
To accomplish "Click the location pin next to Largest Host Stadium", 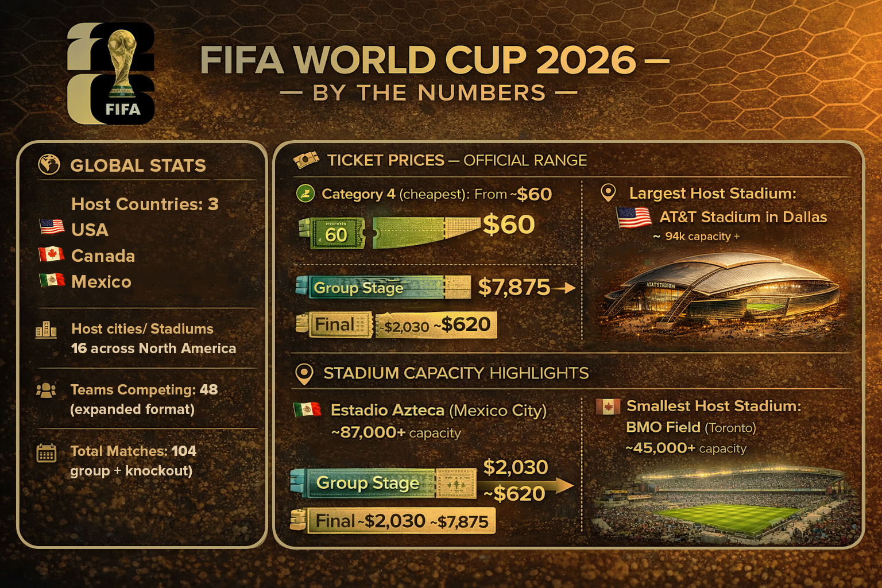I will tap(608, 193).
